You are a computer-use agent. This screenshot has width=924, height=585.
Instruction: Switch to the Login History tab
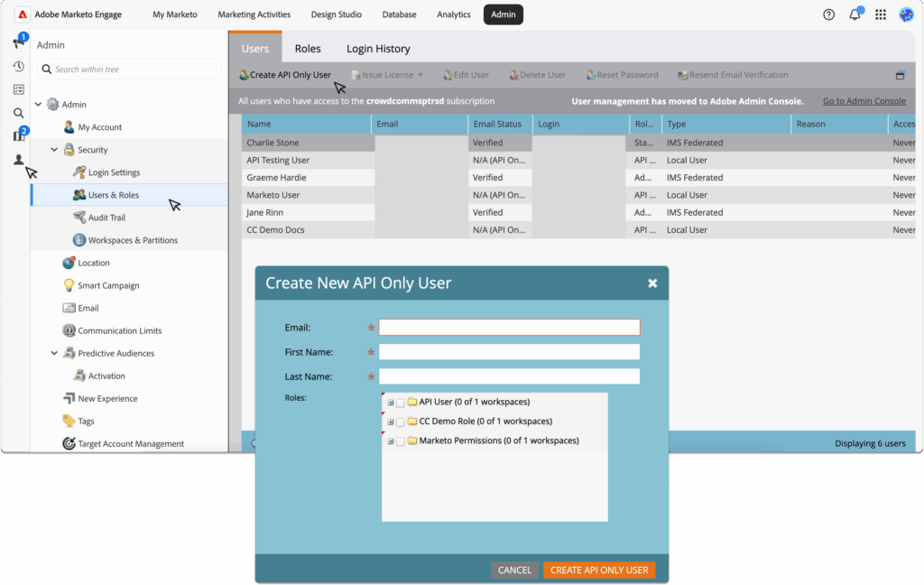click(378, 49)
